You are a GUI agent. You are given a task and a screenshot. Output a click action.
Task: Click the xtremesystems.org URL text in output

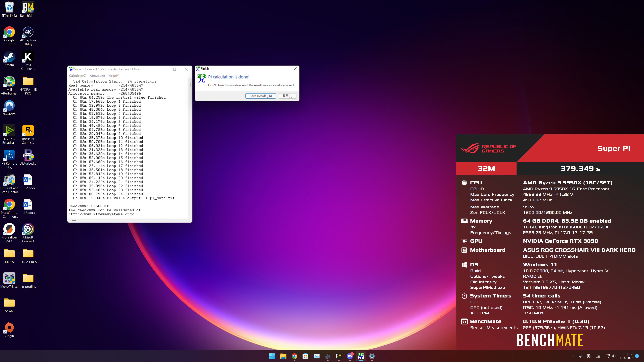(x=101, y=214)
